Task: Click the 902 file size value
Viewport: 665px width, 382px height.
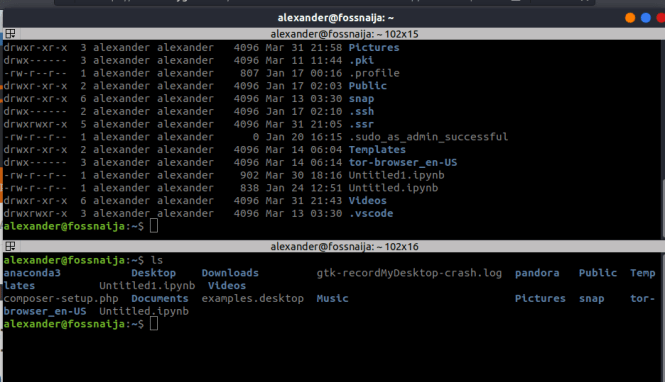Action: click(x=249, y=175)
